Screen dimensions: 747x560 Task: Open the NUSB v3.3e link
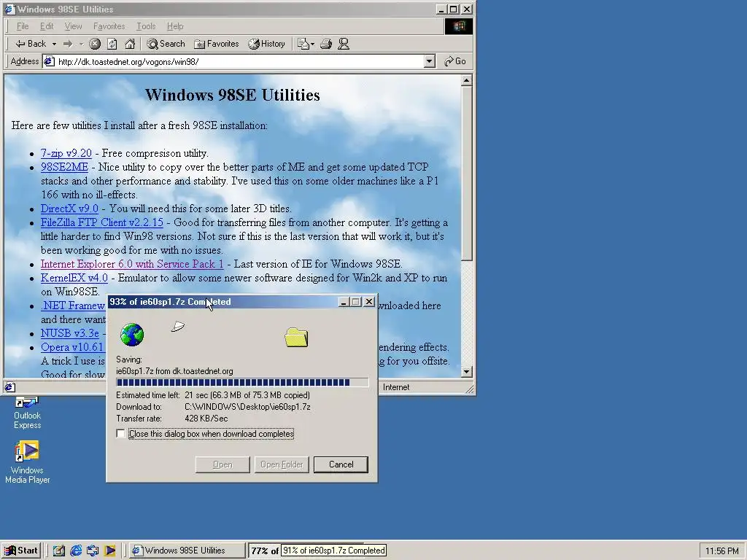(70, 333)
